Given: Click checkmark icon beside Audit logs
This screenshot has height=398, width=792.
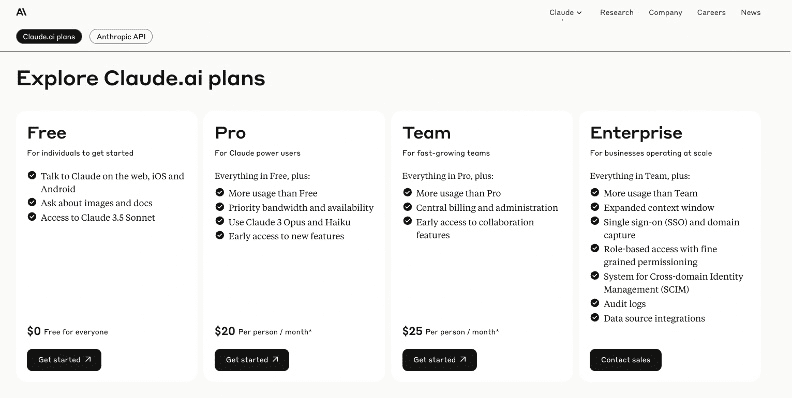Looking at the screenshot, I should point(595,303).
